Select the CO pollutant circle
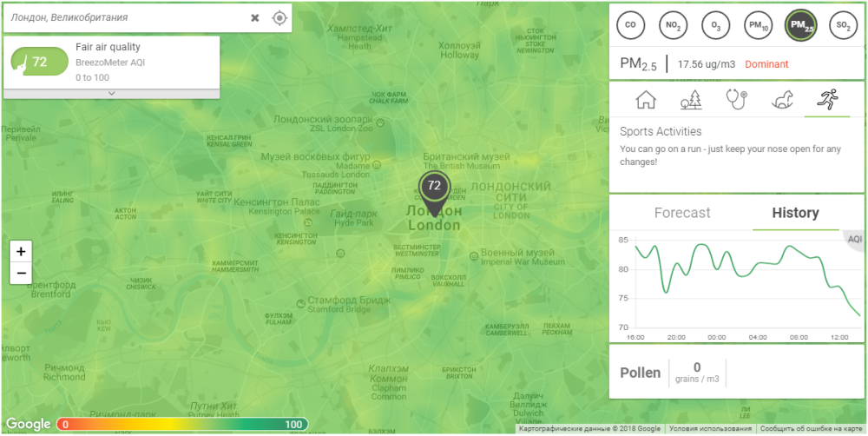868x436 pixels. (x=630, y=26)
